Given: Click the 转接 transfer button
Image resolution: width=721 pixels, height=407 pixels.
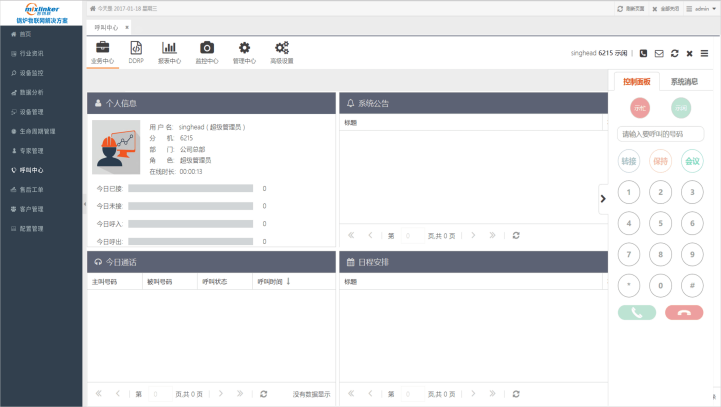Looking at the screenshot, I should coord(629,160).
